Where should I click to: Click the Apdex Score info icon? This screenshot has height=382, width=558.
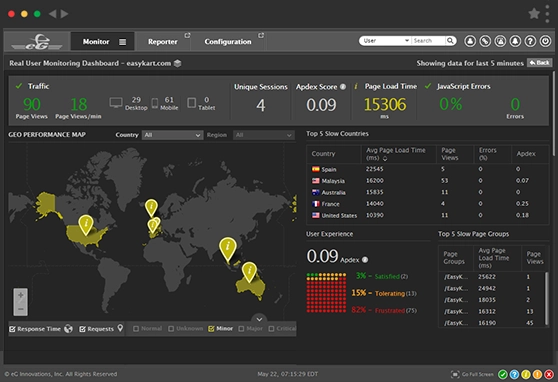click(x=343, y=87)
